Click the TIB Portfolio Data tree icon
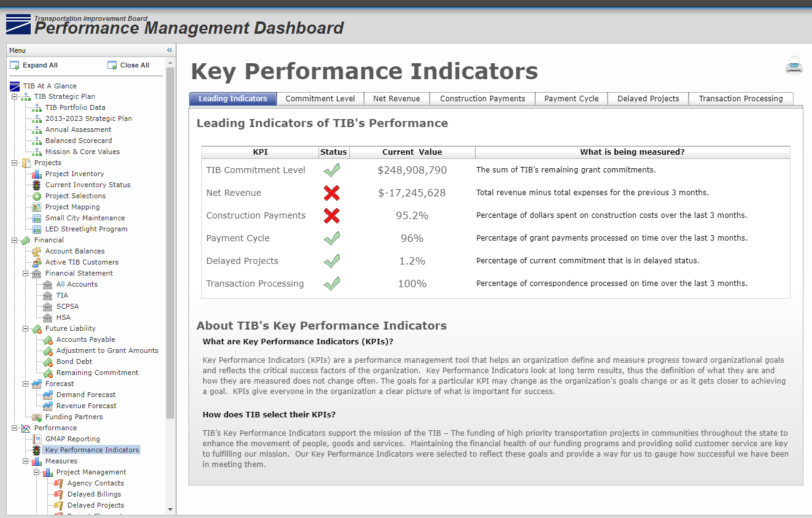The image size is (812, 518). pos(37,107)
